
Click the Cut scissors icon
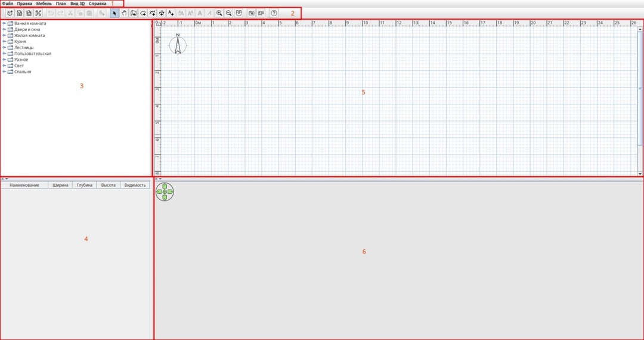click(70, 13)
